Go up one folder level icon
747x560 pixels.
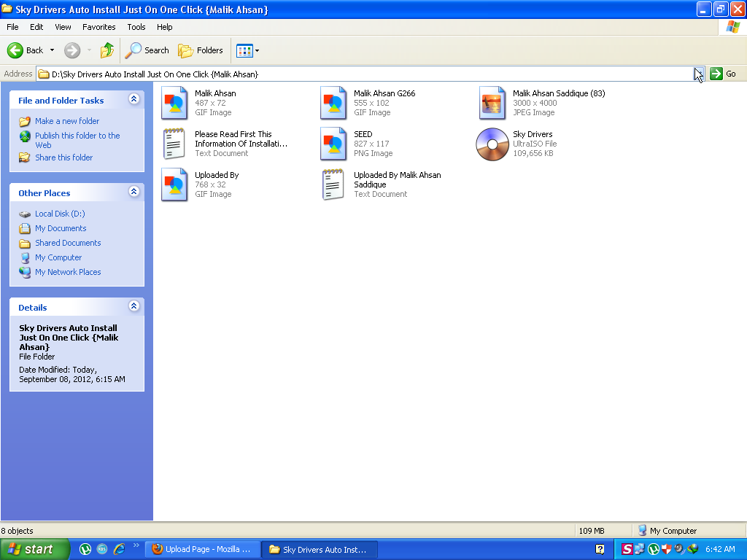[107, 50]
